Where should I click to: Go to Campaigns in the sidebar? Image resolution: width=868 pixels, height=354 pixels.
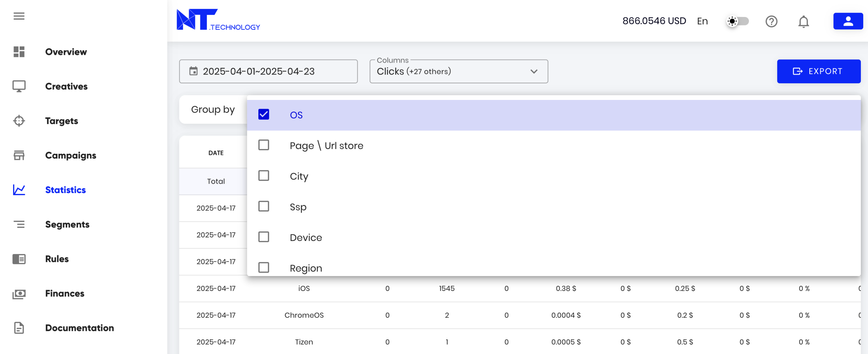(x=71, y=155)
